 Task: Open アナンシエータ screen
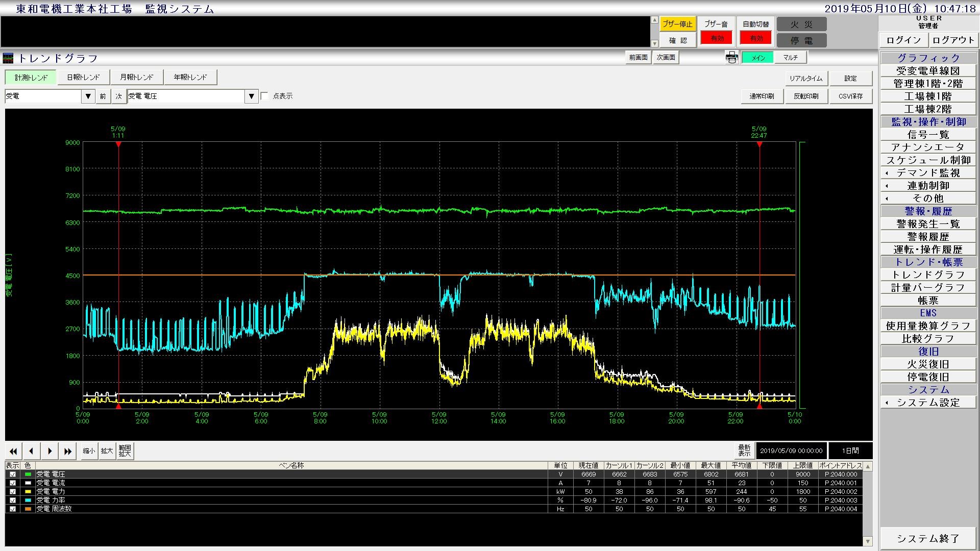point(928,147)
